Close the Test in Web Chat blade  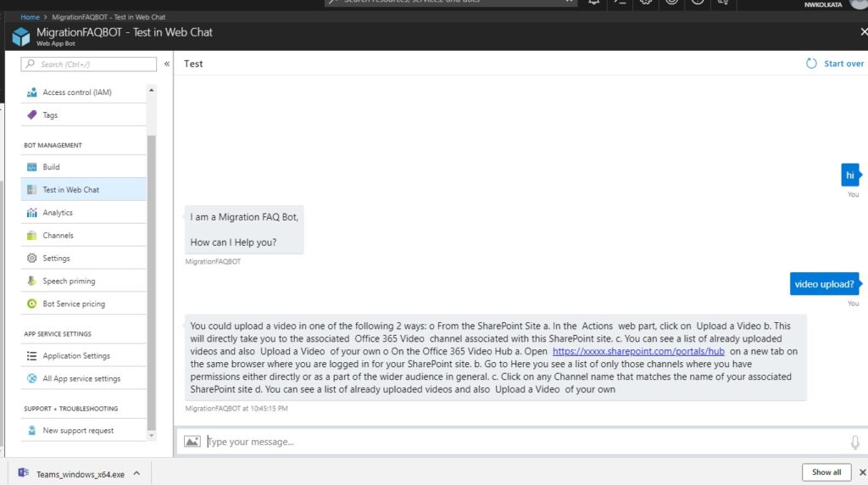pyautogui.click(x=864, y=31)
